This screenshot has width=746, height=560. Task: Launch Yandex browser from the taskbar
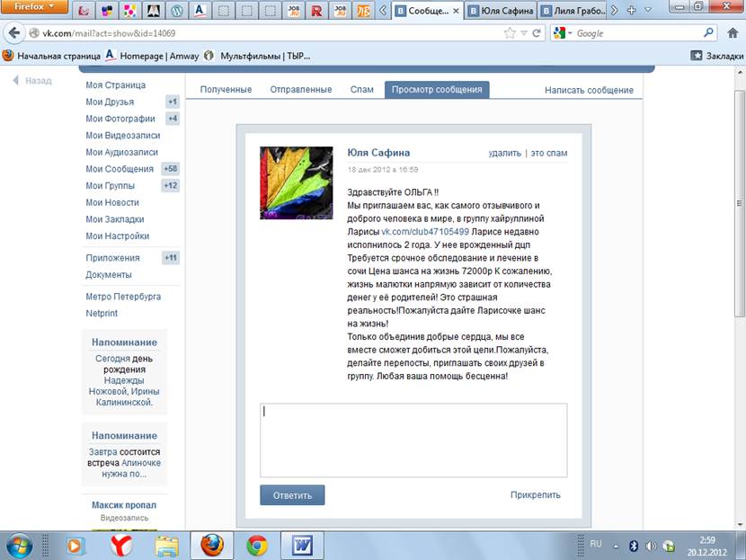(122, 546)
